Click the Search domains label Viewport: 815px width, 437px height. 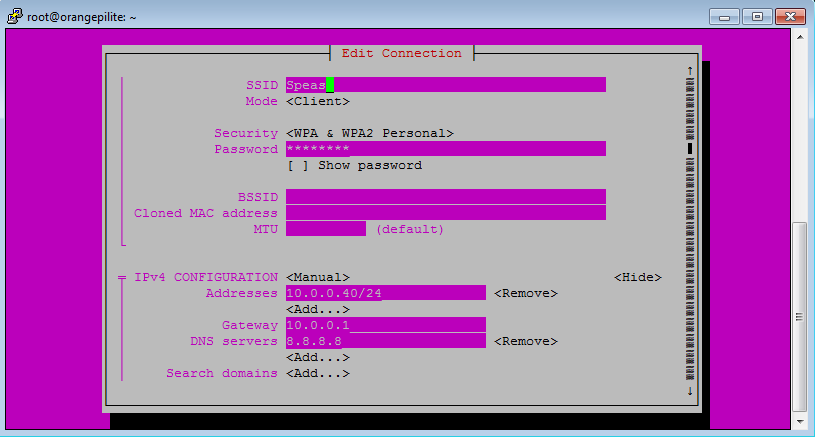[221, 373]
